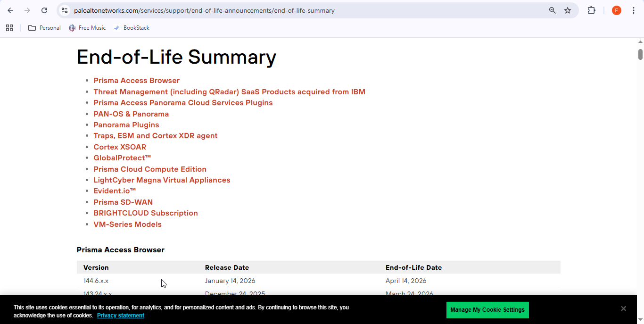Click the browser back arrow
The image size is (644, 324).
pyautogui.click(x=10, y=10)
